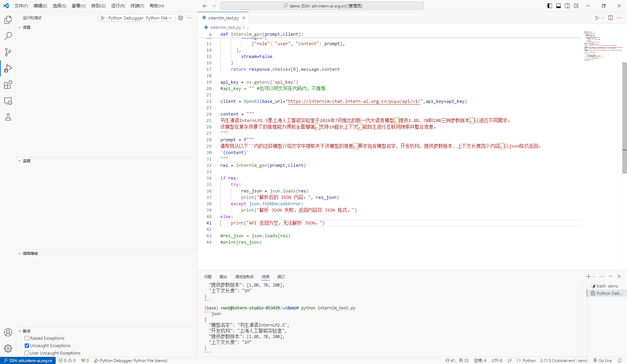Open the Extensions view
The image size is (627, 364).
point(8,85)
